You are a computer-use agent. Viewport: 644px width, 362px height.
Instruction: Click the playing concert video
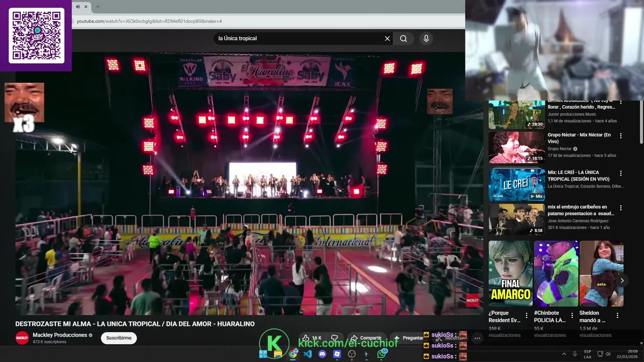[x=249, y=184]
